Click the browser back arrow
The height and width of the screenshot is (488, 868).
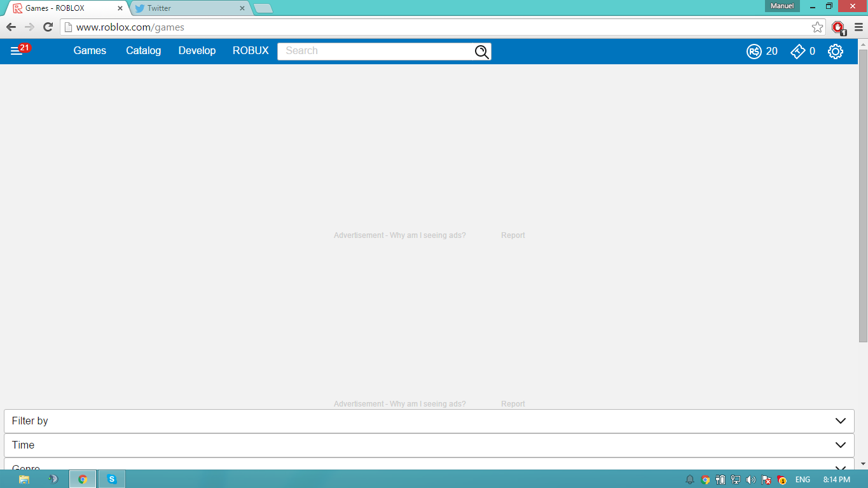pos(11,27)
